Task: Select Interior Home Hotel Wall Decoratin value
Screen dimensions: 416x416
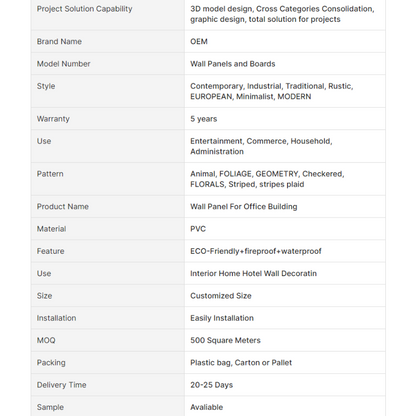Action: [x=254, y=274]
